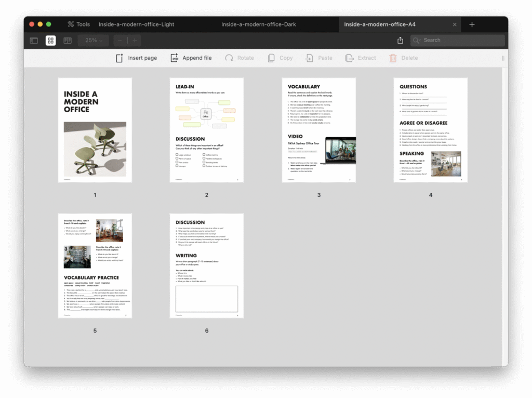Click the zoom out minus button
The height and width of the screenshot is (398, 532).
[120, 41]
